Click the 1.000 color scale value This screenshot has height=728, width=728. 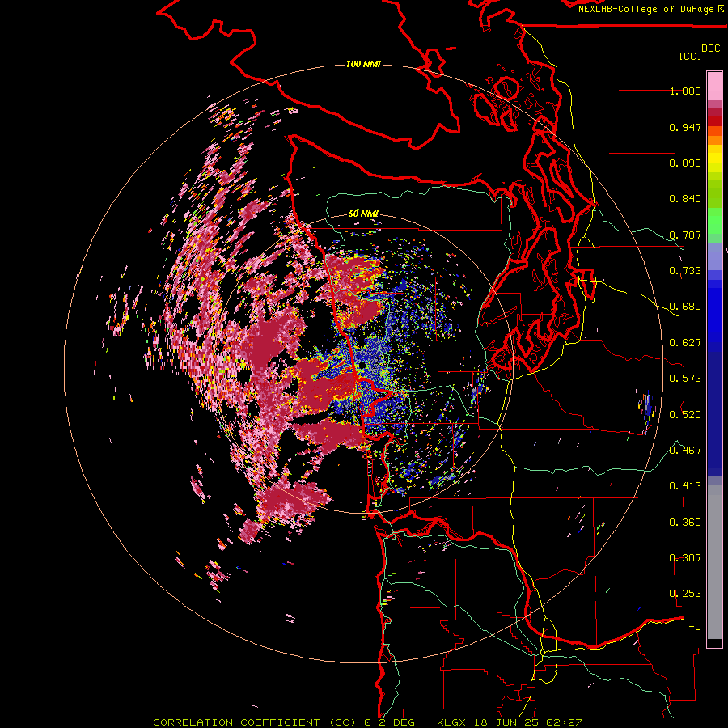pyautogui.click(x=685, y=91)
